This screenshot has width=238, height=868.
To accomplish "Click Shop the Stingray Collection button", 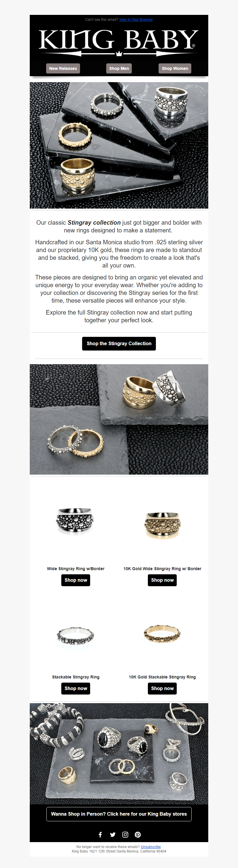I will click(119, 343).
